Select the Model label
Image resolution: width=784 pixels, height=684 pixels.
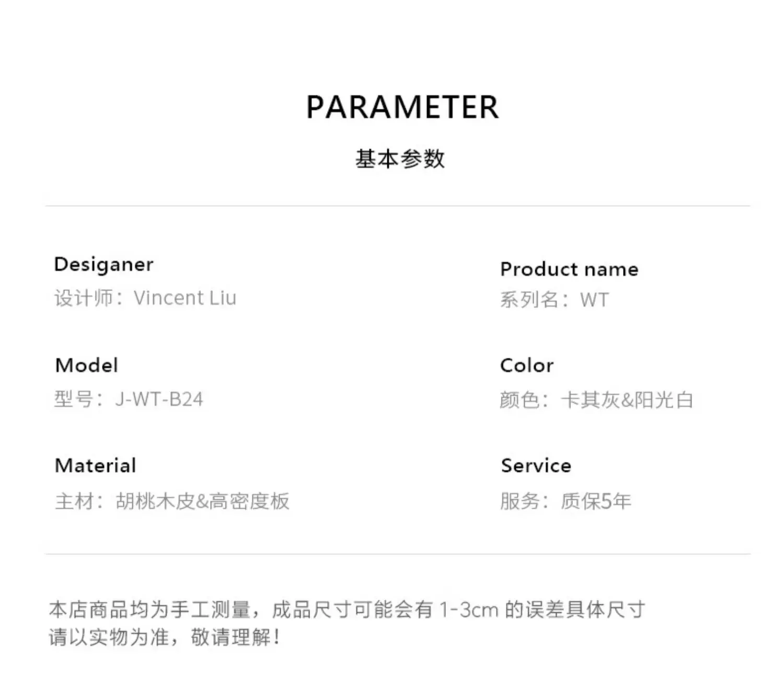click(x=87, y=365)
